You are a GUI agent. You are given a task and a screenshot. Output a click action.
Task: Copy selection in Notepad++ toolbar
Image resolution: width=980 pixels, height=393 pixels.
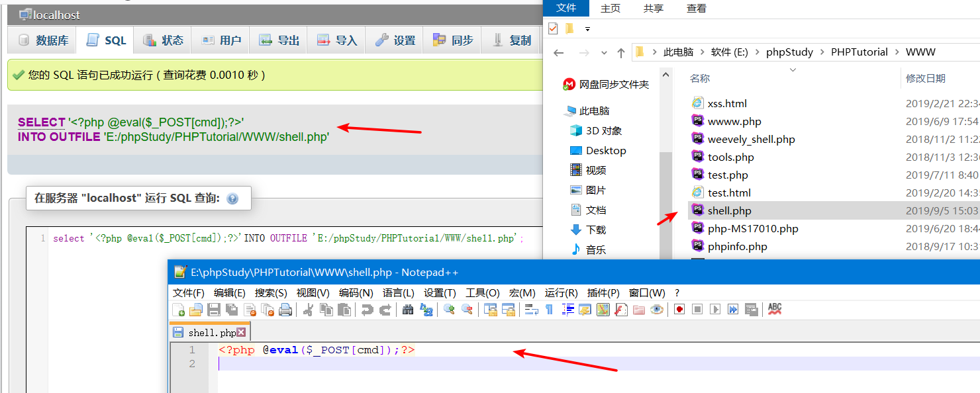pos(326,310)
